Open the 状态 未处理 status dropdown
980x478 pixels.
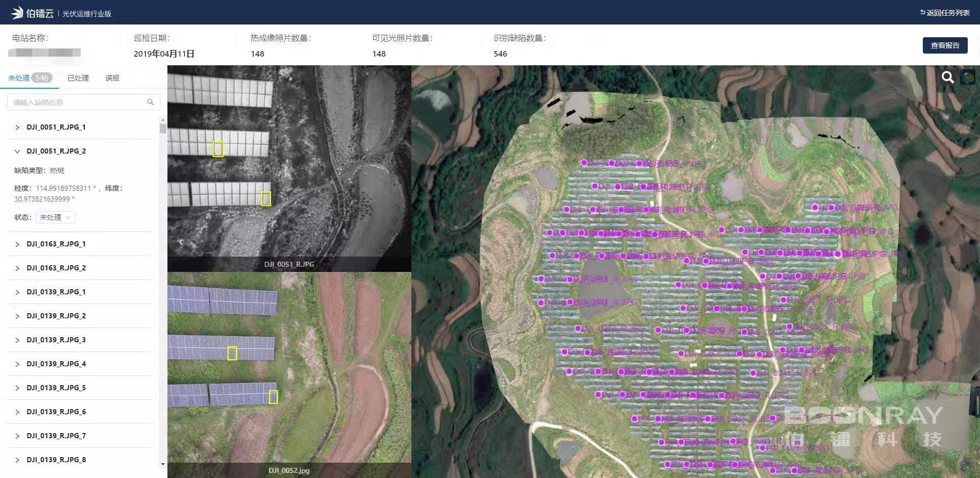55,217
